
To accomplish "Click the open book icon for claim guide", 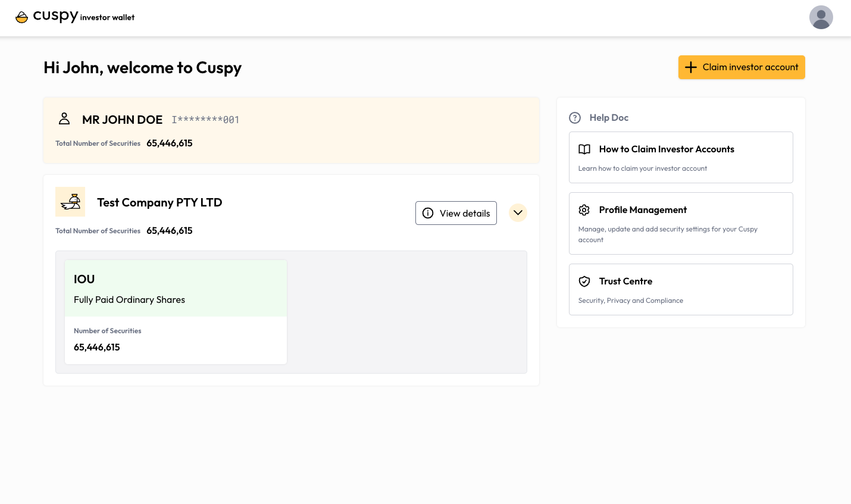I will click(584, 149).
